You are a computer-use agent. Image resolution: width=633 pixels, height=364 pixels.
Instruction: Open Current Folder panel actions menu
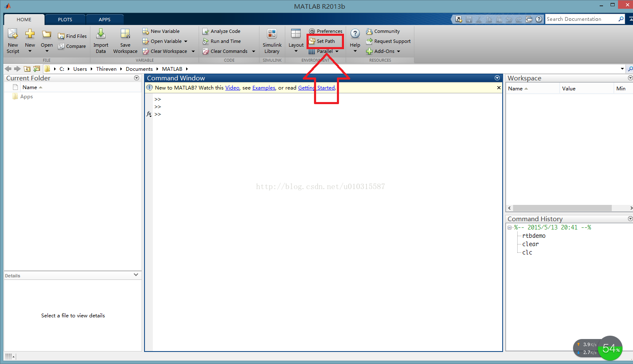pos(137,78)
